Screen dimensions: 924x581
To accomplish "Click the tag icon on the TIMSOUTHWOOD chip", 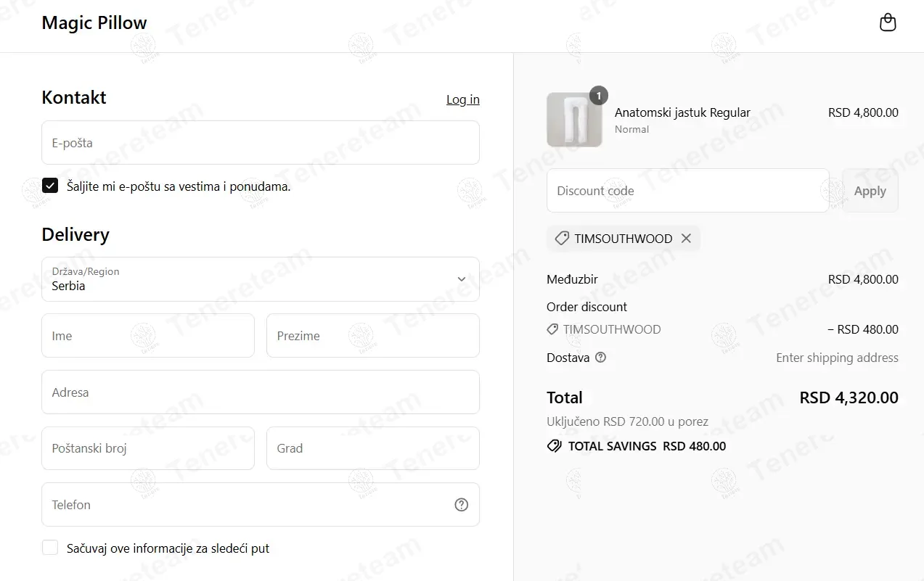I will click(561, 239).
